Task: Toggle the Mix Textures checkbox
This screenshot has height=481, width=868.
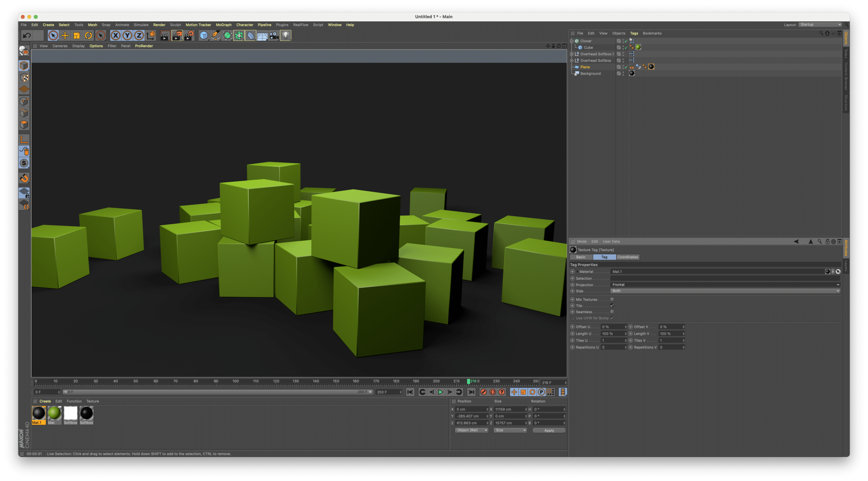Action: pyautogui.click(x=612, y=299)
